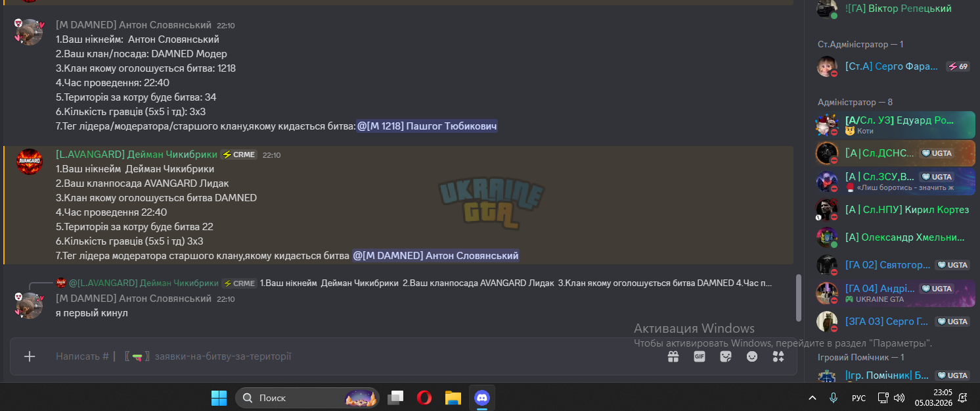The image size is (980, 411).
Task: Open the GIF picker
Action: pyautogui.click(x=700, y=356)
